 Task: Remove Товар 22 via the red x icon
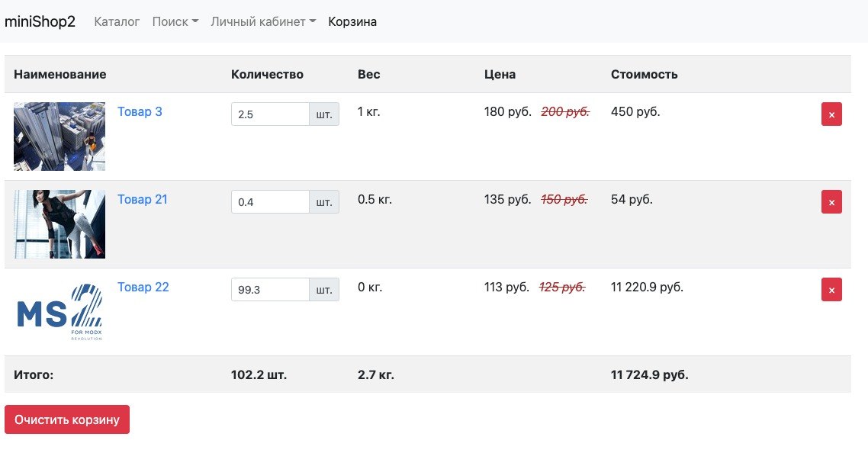pos(831,290)
